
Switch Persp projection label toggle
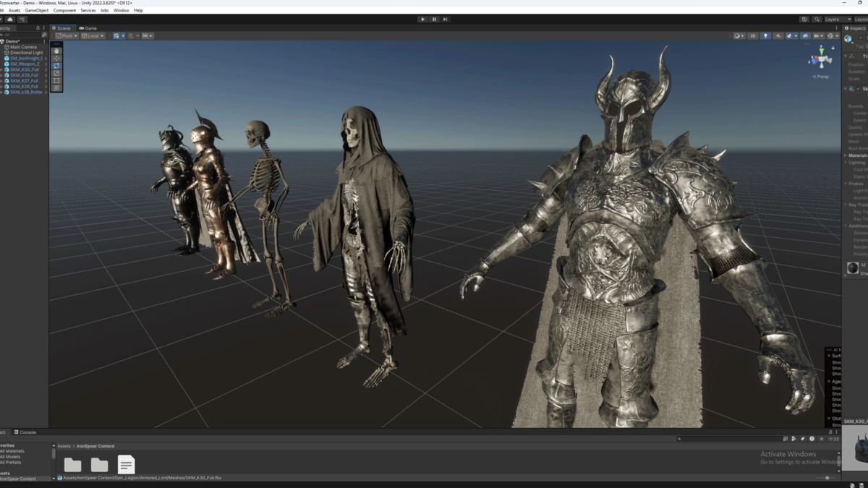(820, 77)
